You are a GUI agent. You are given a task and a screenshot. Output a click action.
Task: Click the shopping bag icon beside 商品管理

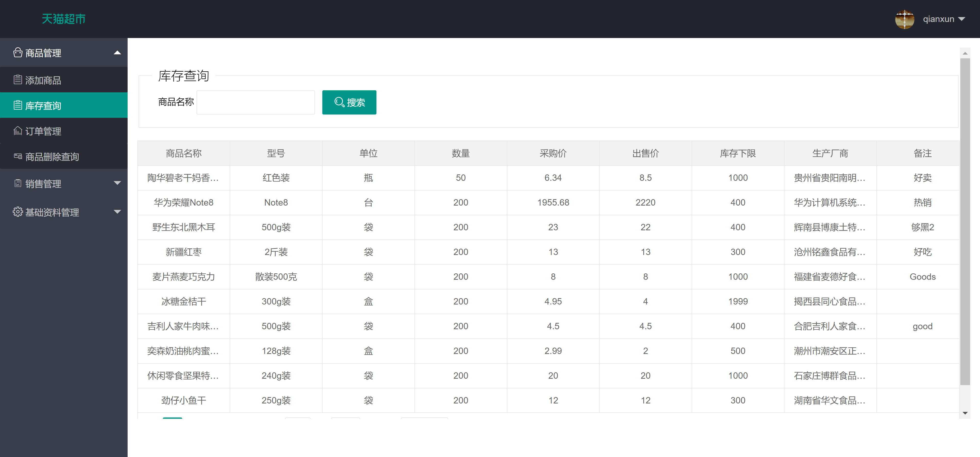tap(18, 53)
